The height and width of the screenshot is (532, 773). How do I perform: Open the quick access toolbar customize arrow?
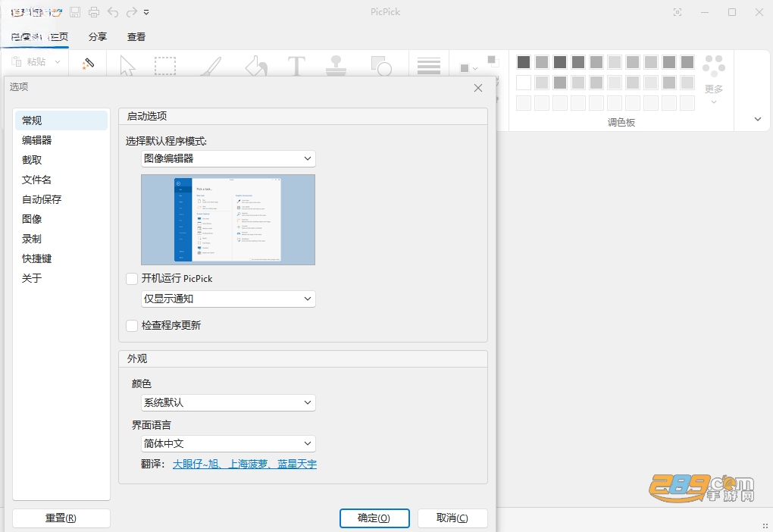pyautogui.click(x=146, y=12)
